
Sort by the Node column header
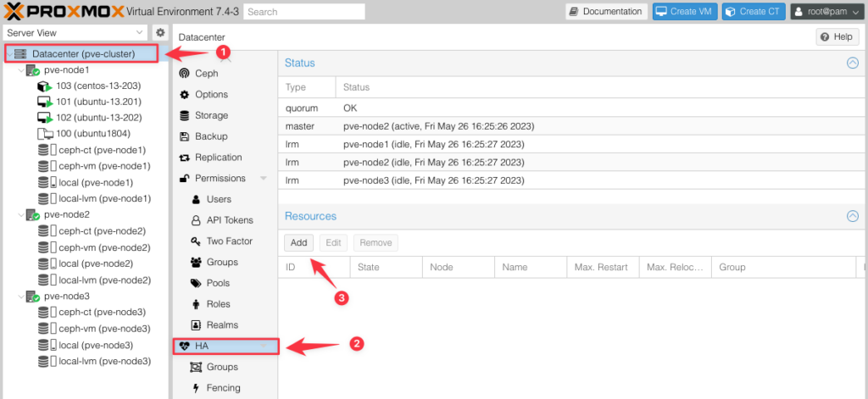[x=459, y=268]
